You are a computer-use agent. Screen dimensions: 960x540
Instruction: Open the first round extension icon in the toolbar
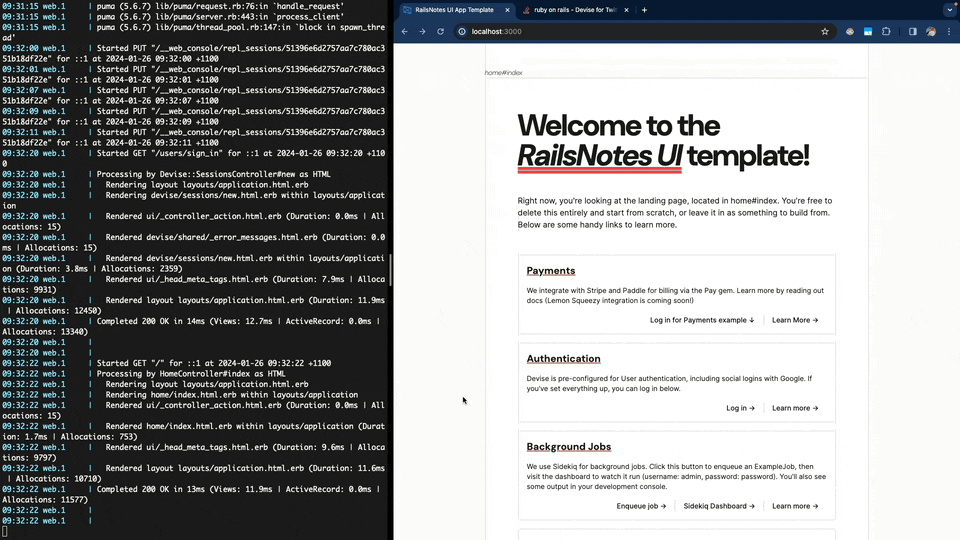click(x=850, y=31)
